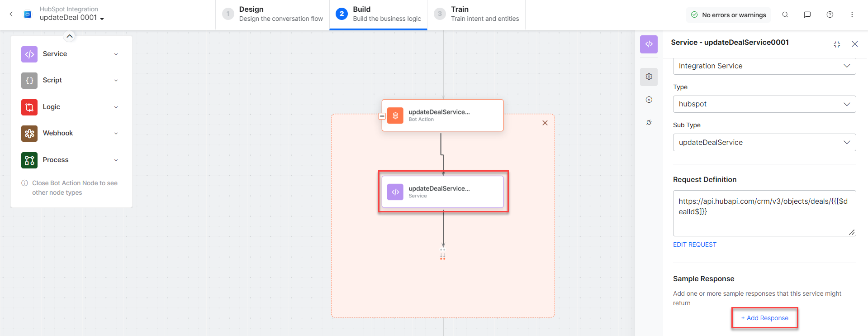Click the instance properties circle icon

click(x=649, y=100)
